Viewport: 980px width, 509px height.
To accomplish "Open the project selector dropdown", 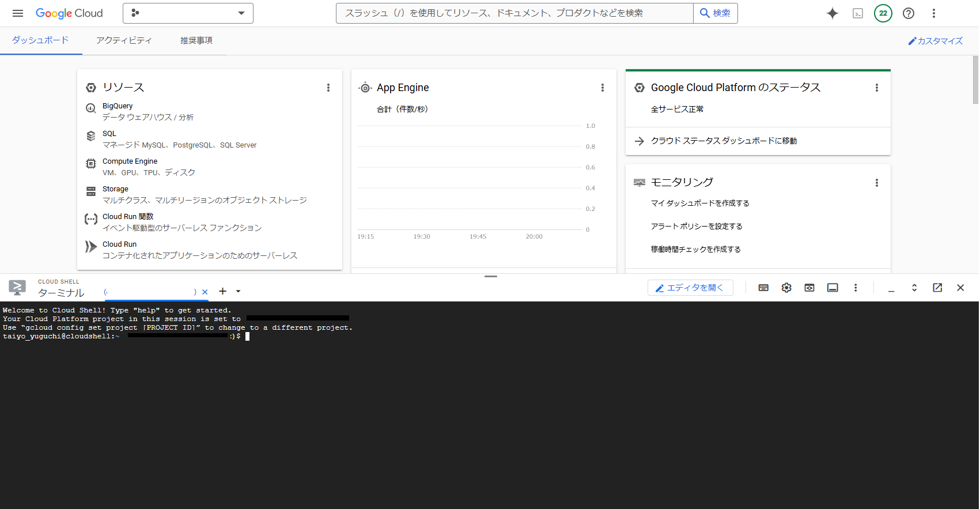I will point(188,13).
